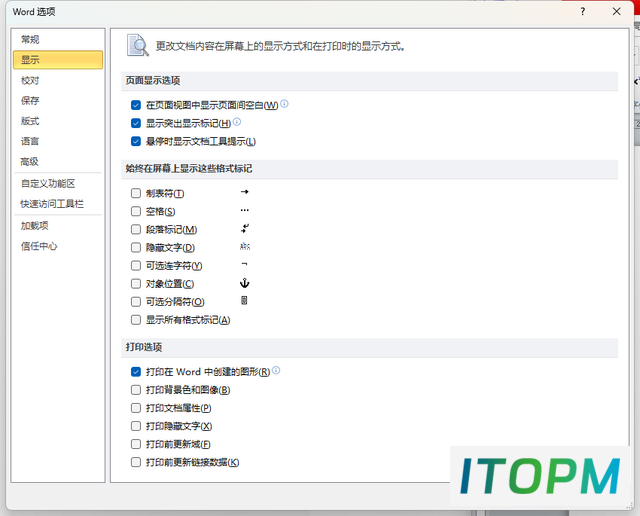The height and width of the screenshot is (516, 640).
Task: Click the optional break symbol beside 可选分隔符
Action: 244,300
